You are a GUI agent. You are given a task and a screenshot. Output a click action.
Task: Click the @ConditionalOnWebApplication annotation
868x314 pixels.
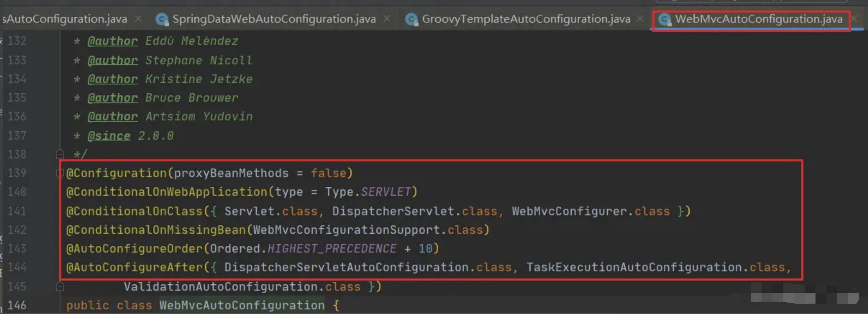point(167,192)
